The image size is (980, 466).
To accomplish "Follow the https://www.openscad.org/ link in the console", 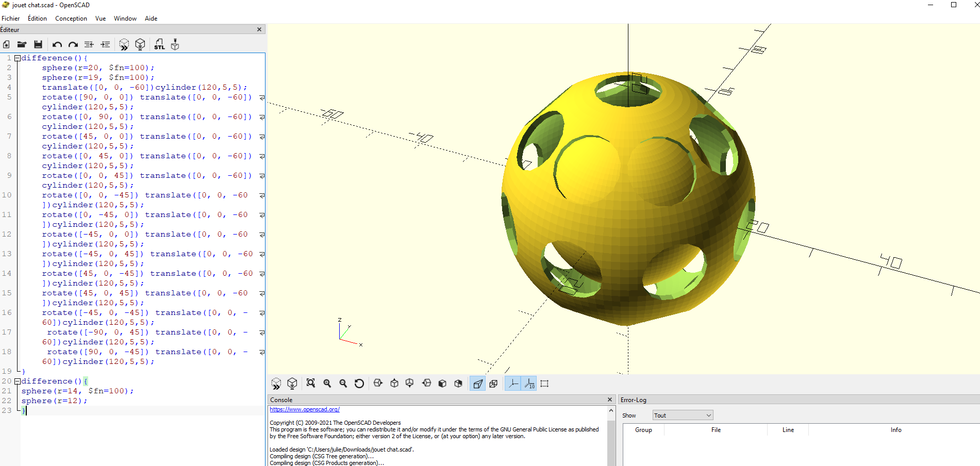I will click(x=305, y=409).
